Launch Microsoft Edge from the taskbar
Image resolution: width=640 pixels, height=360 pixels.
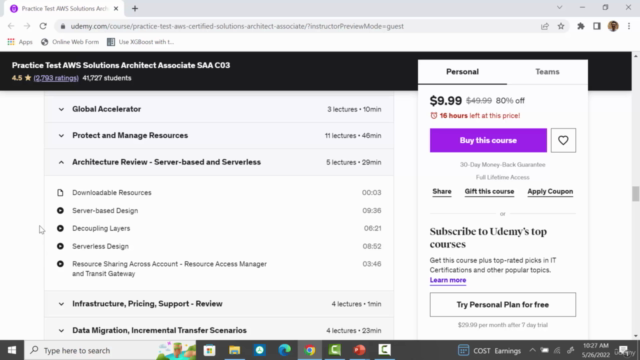click(284, 350)
